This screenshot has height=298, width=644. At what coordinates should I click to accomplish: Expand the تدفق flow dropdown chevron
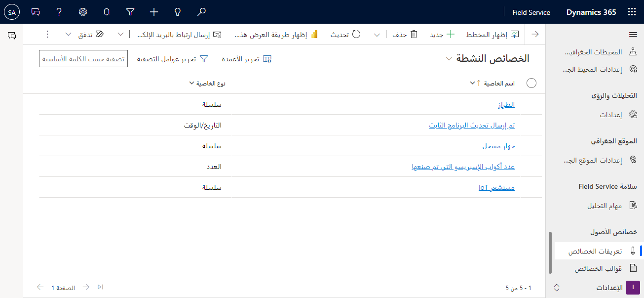pos(68,35)
